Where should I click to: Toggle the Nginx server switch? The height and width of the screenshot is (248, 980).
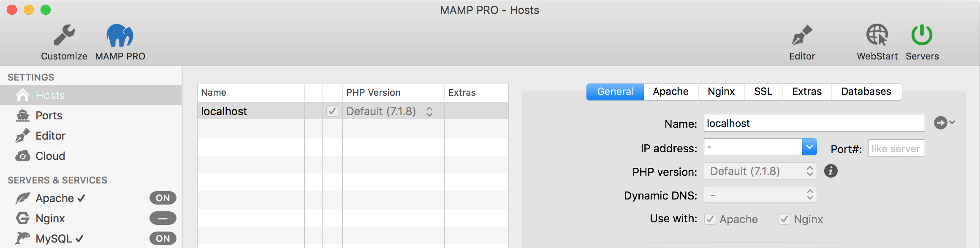click(163, 218)
